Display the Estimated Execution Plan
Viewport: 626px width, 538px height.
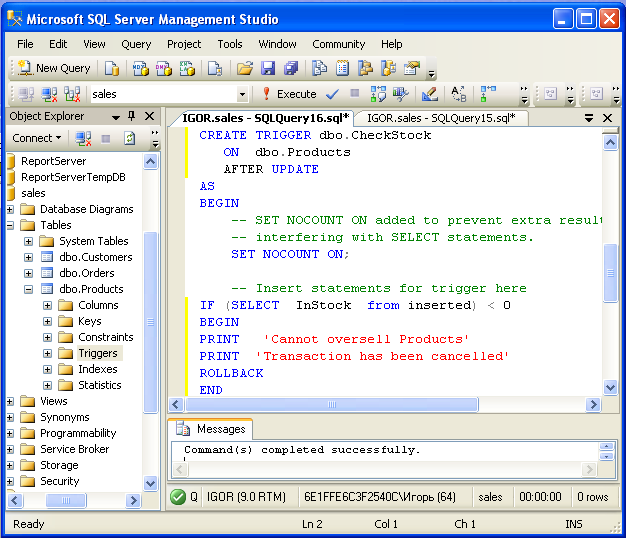[x=378, y=94]
